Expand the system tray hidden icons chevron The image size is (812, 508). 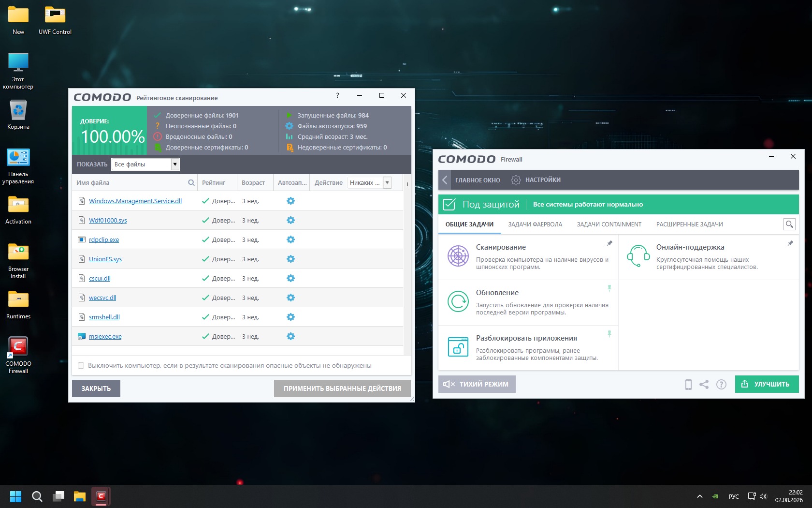click(699, 496)
